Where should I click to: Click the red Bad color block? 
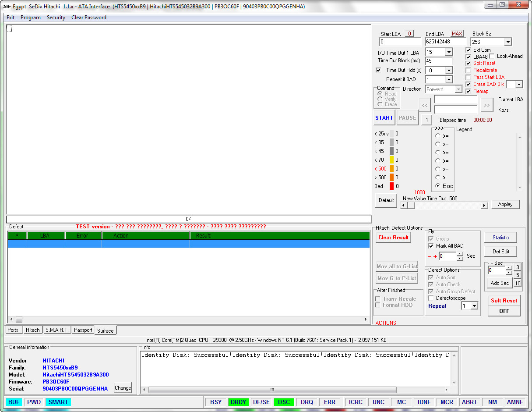coord(391,186)
